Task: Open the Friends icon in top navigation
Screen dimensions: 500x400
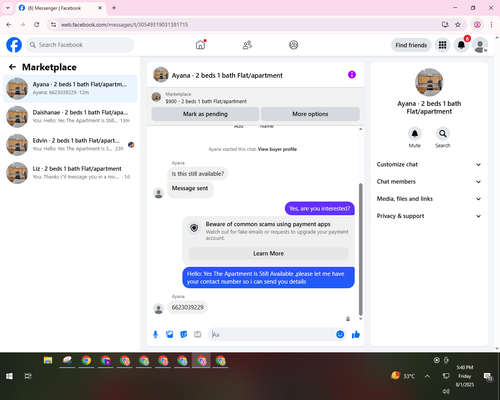Action: pyautogui.click(x=247, y=45)
